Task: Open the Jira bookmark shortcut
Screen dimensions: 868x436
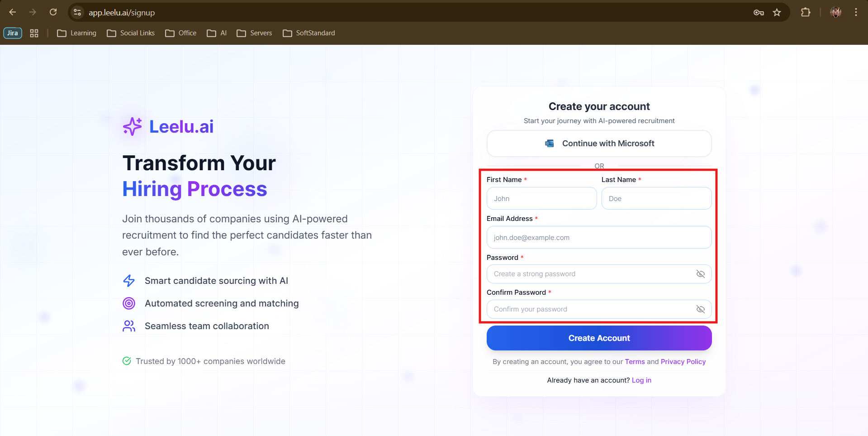Action: (13, 33)
